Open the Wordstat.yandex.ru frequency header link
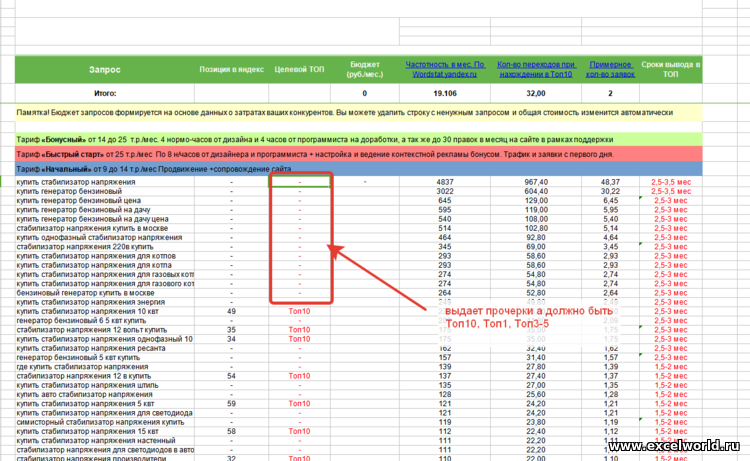This screenshot has width=750, height=461. tap(445, 69)
